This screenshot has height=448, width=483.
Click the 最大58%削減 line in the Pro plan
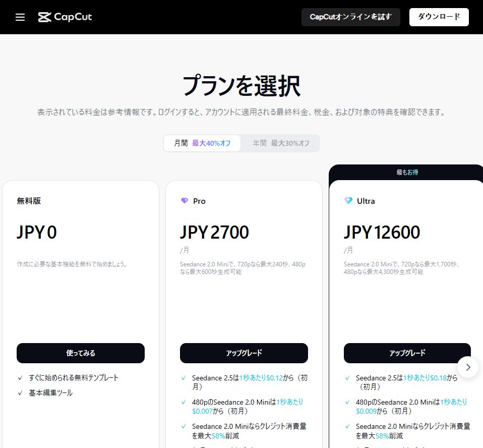[x=216, y=436]
